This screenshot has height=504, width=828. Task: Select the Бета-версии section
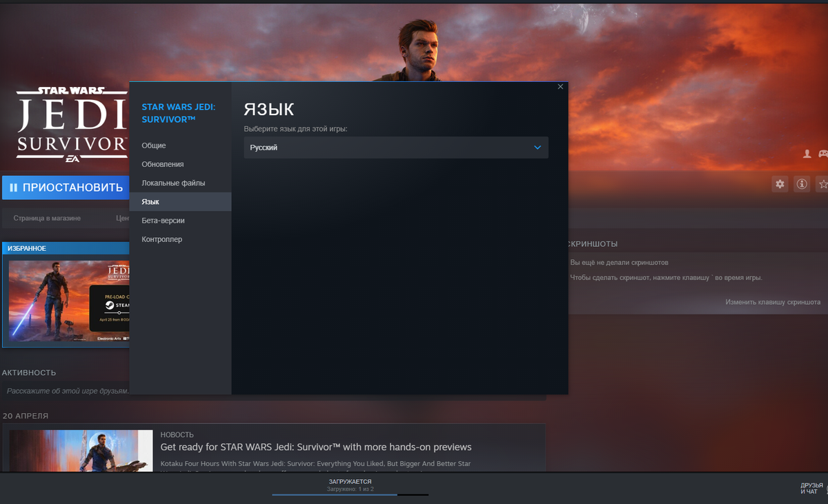tap(163, 220)
